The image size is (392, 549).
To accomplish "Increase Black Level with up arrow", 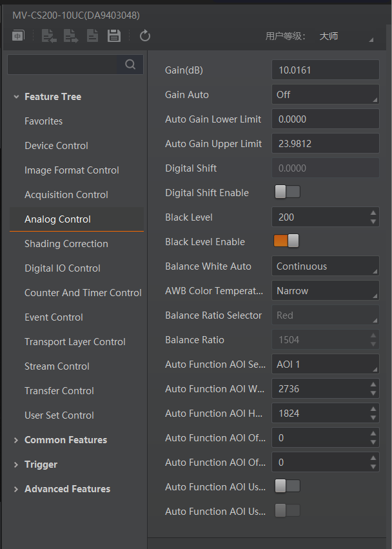I will pos(373,212).
